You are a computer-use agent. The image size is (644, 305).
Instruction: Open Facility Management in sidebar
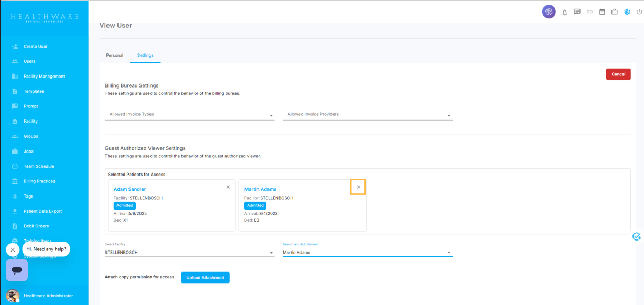click(x=44, y=77)
